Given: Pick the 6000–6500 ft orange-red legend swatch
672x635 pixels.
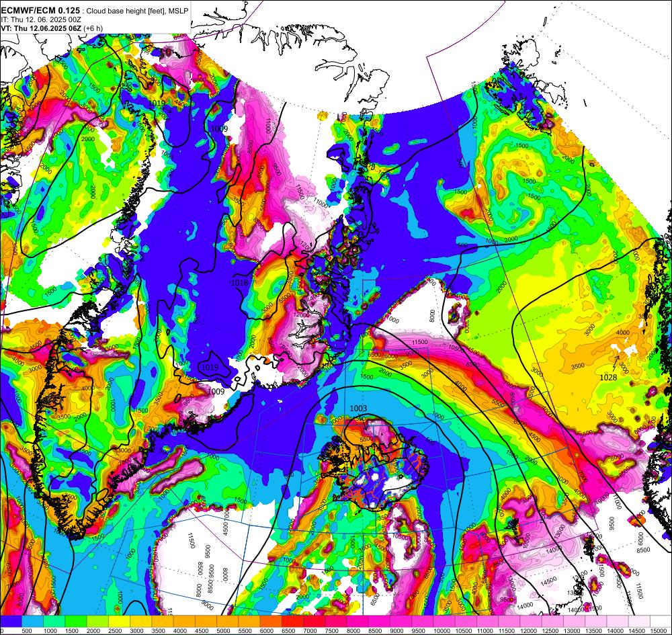Looking at the screenshot, I should click(x=271, y=621).
